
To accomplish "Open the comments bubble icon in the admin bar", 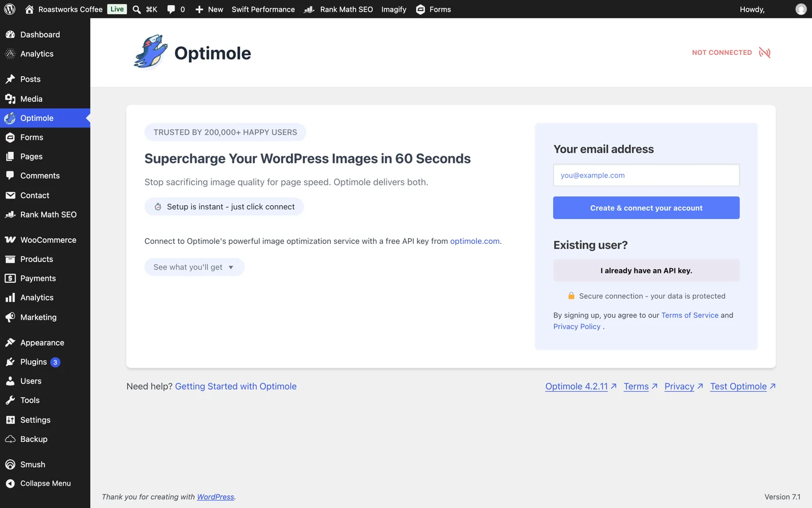I will click(x=171, y=9).
